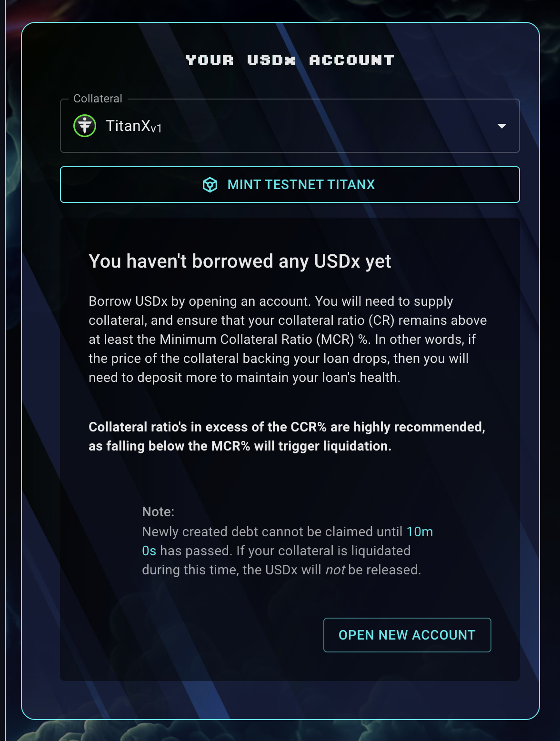Click the v1 subscript next to TitanX
The image size is (560, 741).
pyautogui.click(x=156, y=128)
